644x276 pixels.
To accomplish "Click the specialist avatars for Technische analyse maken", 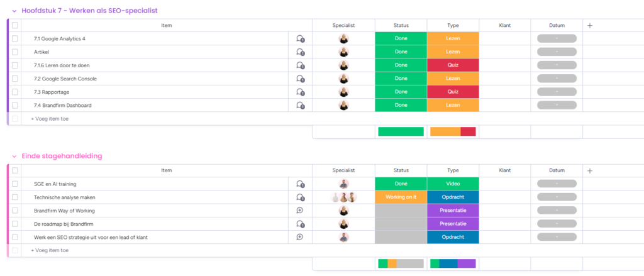I will (343, 197).
